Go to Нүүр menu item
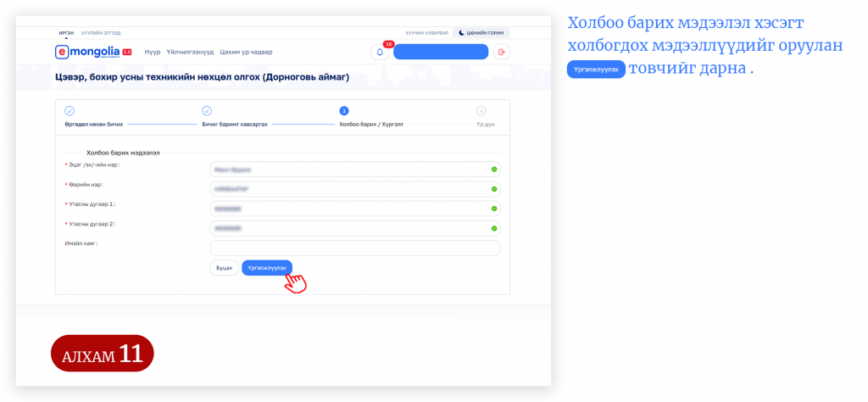The image size is (868, 402). (x=153, y=52)
